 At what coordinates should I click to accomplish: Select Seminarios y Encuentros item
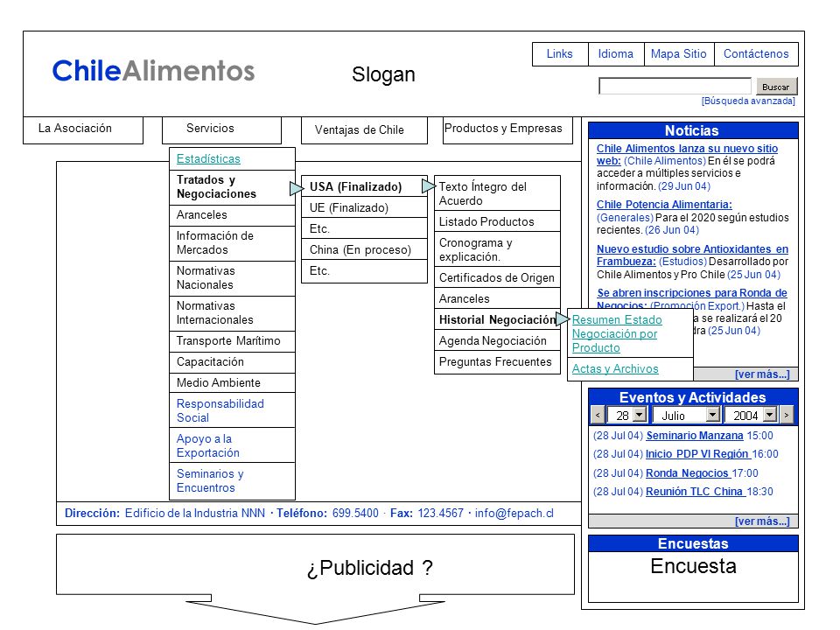tap(232, 480)
